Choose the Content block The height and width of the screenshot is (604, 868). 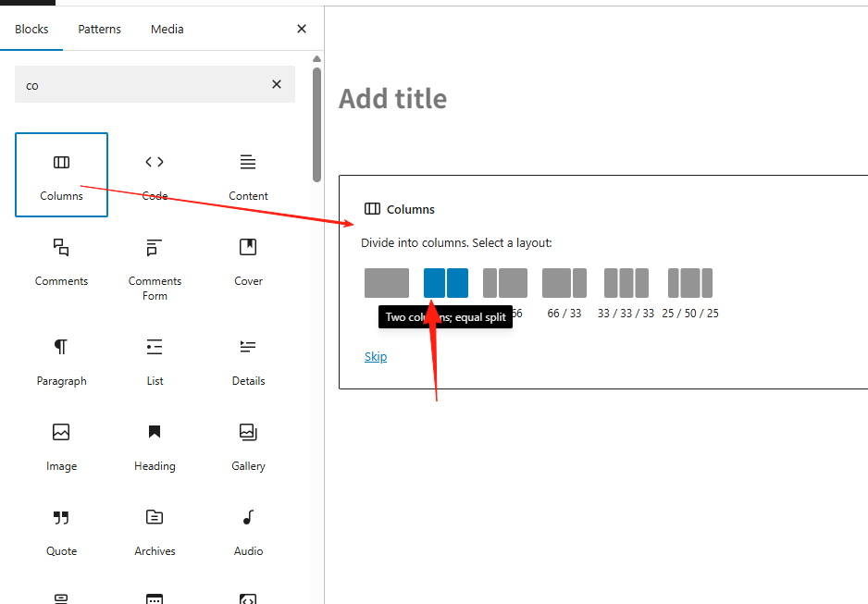pos(248,175)
